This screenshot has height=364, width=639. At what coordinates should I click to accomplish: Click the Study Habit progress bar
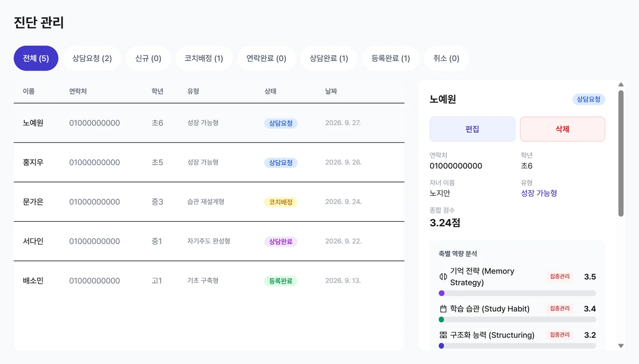517,320
